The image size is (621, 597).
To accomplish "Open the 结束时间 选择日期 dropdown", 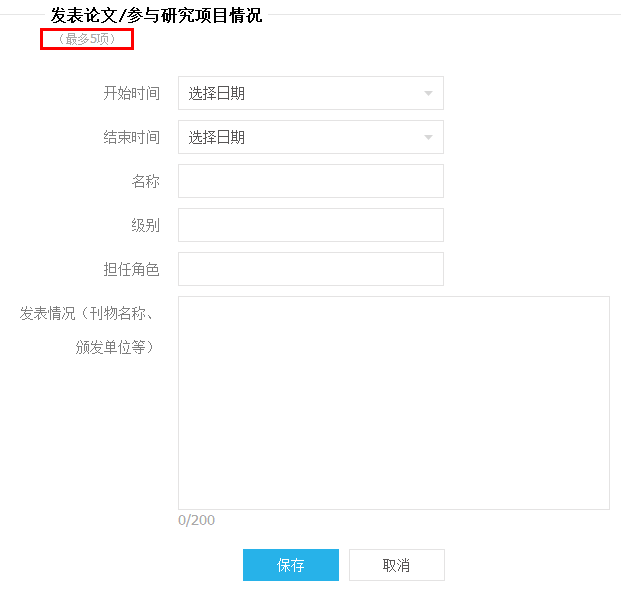I will [x=310, y=138].
